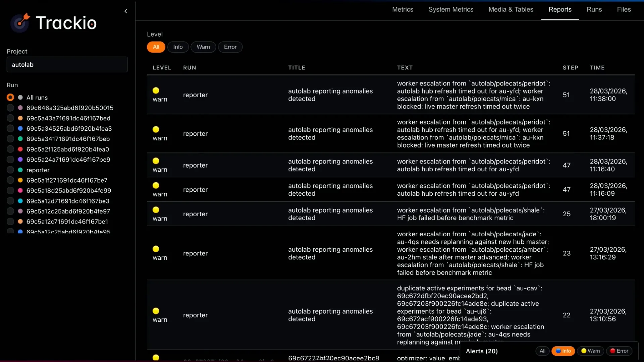The width and height of the screenshot is (644, 362).
Task: Click warn icon of 11:37:18 report
Action: [156, 129]
